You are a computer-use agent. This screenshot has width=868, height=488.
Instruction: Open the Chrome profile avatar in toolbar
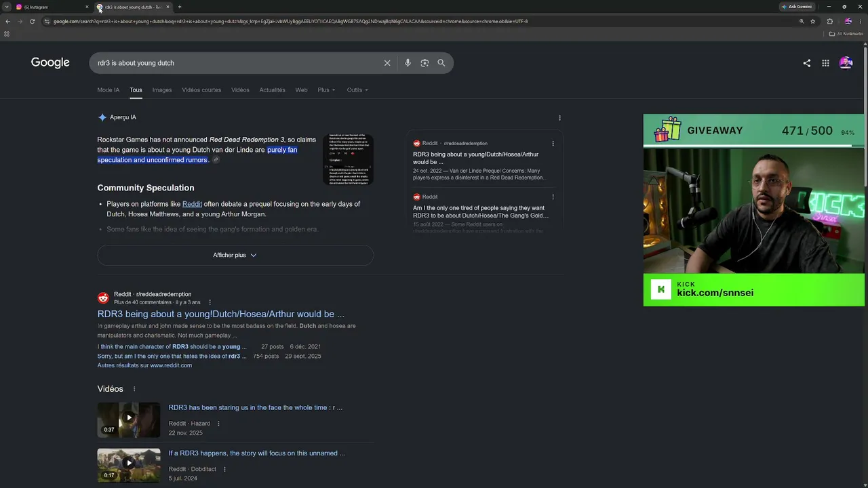click(x=848, y=21)
